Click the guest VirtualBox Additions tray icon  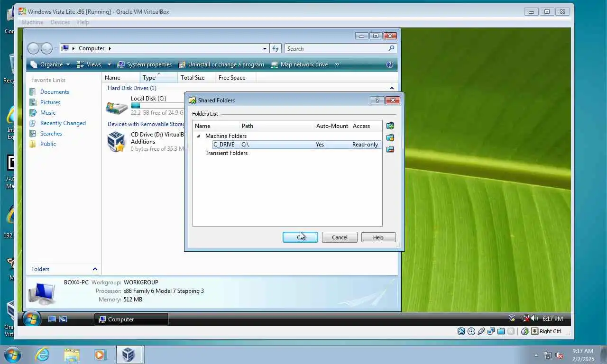tap(512, 318)
